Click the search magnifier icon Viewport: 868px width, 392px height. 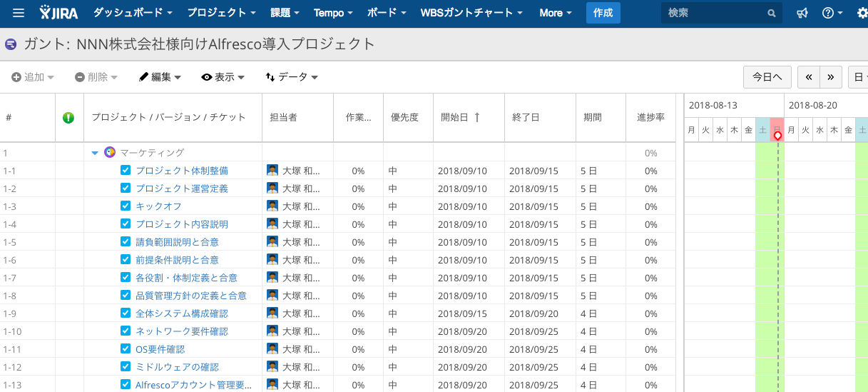point(771,14)
